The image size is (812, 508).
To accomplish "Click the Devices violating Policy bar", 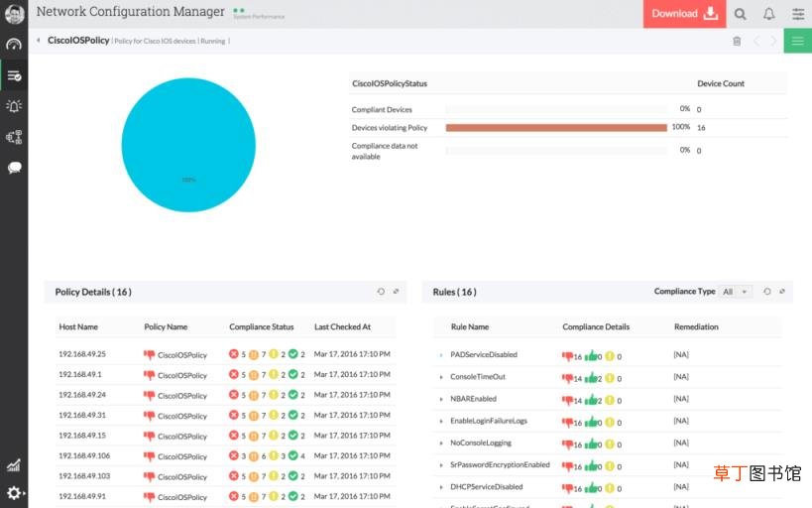I will [556, 128].
